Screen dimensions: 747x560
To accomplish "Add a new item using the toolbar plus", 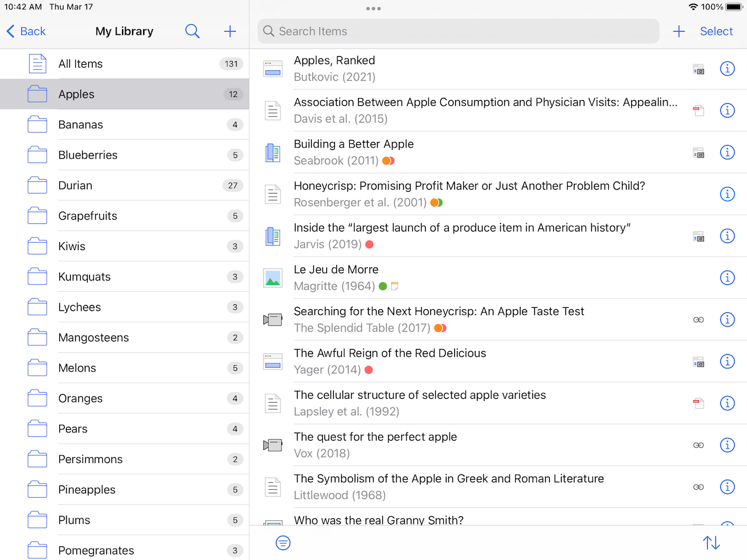I will pyautogui.click(x=679, y=31).
